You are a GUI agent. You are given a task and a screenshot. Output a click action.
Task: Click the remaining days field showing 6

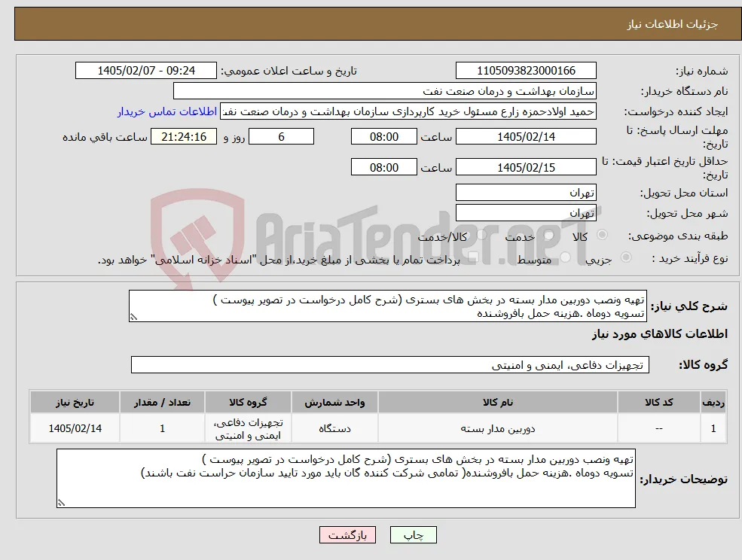(x=281, y=137)
